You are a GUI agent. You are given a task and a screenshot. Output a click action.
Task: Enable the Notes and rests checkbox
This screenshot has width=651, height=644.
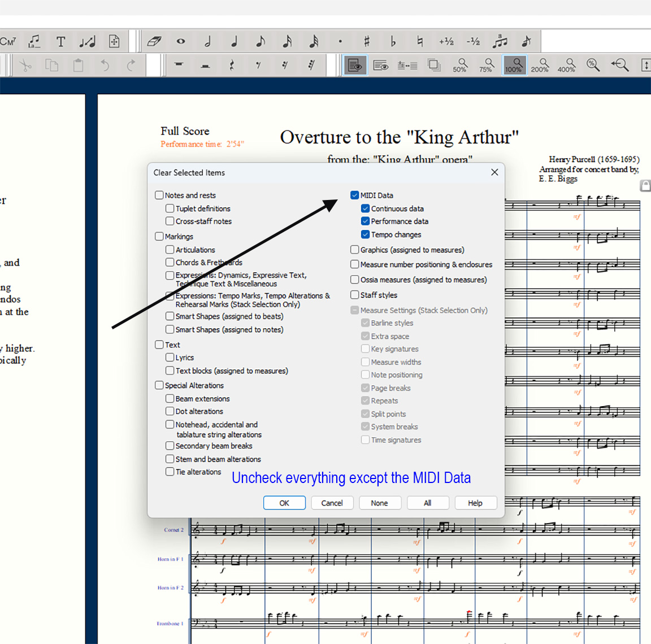[159, 195]
